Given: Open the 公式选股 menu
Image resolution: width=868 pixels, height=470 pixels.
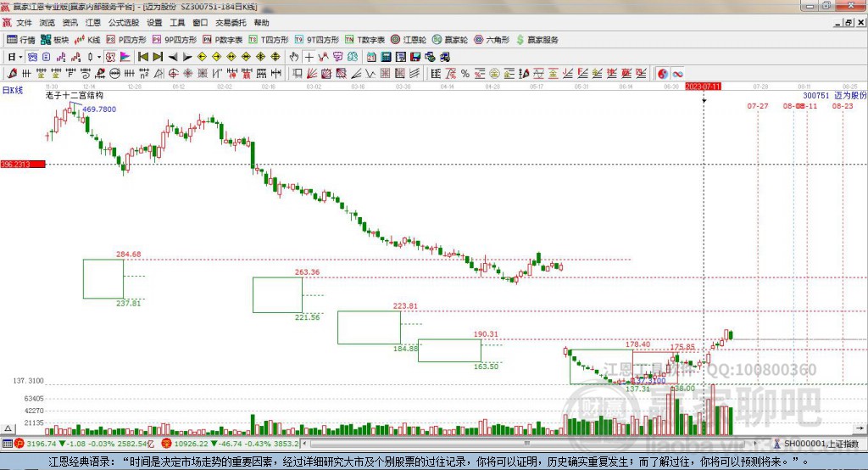Looking at the screenshot, I should [124, 23].
